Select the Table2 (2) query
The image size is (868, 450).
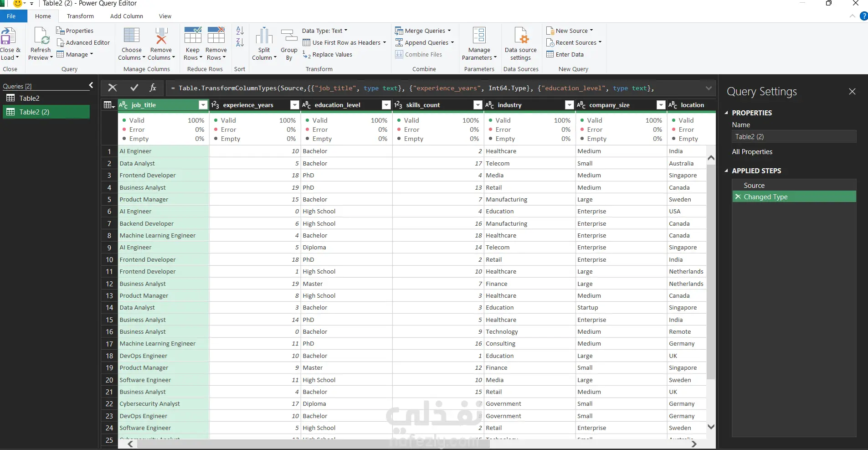(x=46, y=112)
